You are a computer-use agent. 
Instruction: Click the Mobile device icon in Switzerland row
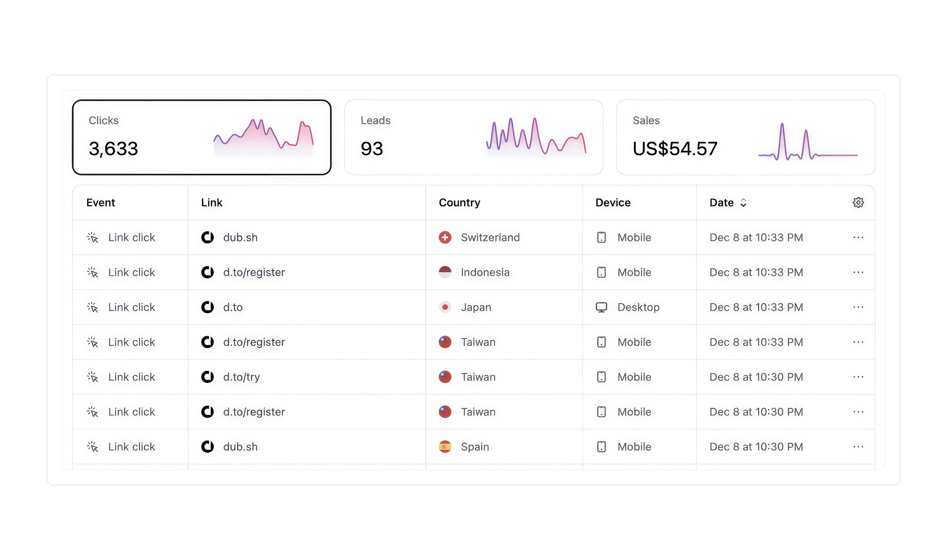coord(601,237)
